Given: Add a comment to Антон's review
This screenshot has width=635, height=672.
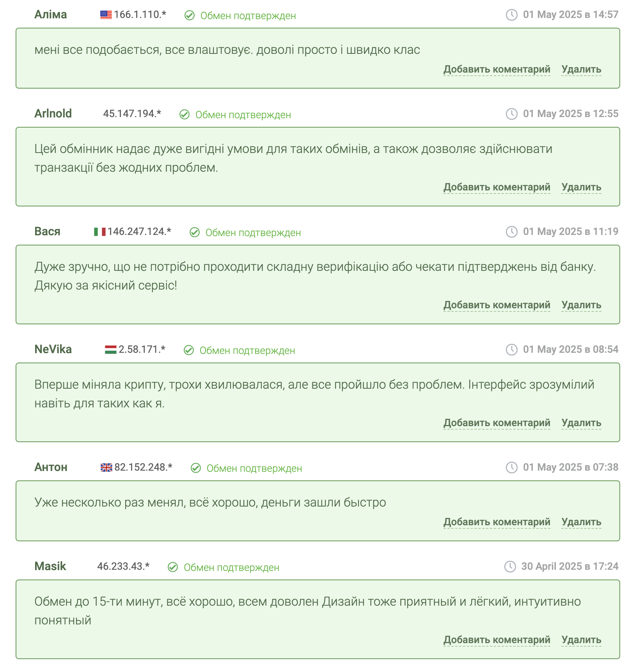Looking at the screenshot, I should 497,522.
